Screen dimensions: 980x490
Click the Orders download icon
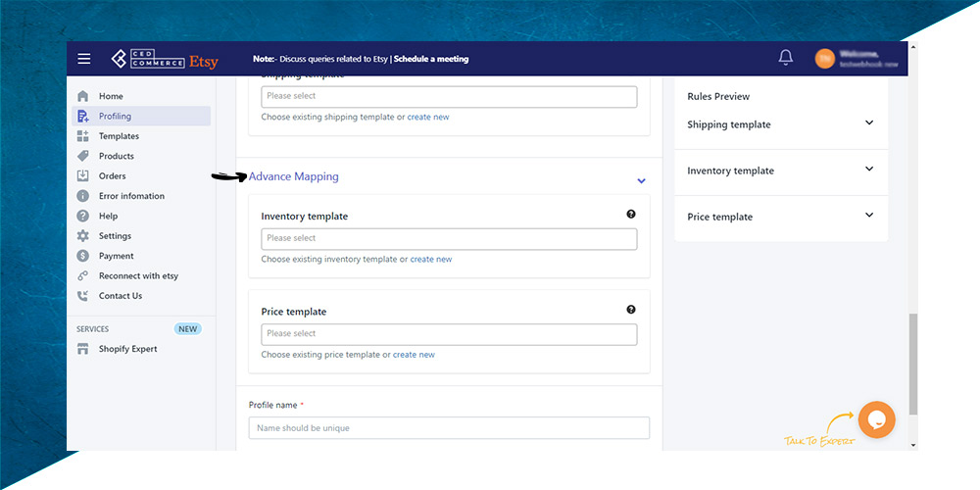82,176
